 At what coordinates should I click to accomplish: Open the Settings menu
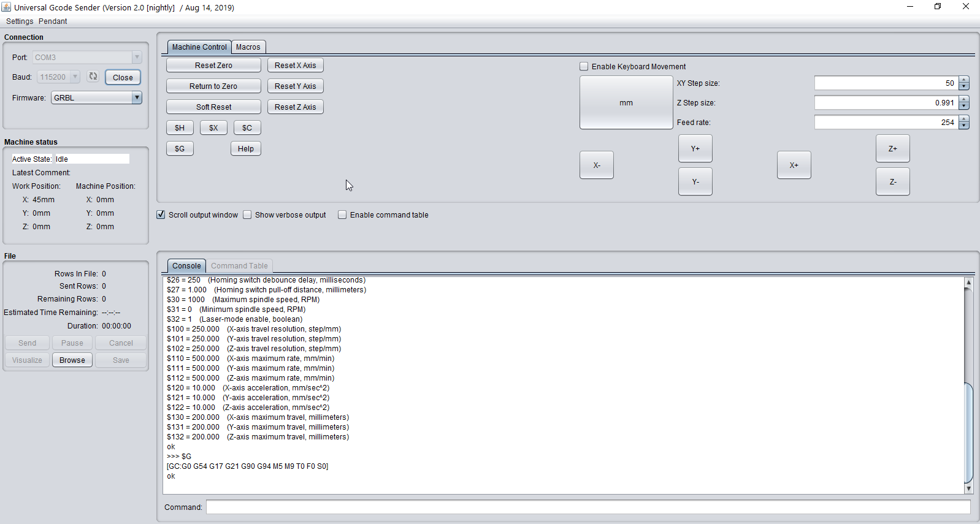[x=20, y=21]
